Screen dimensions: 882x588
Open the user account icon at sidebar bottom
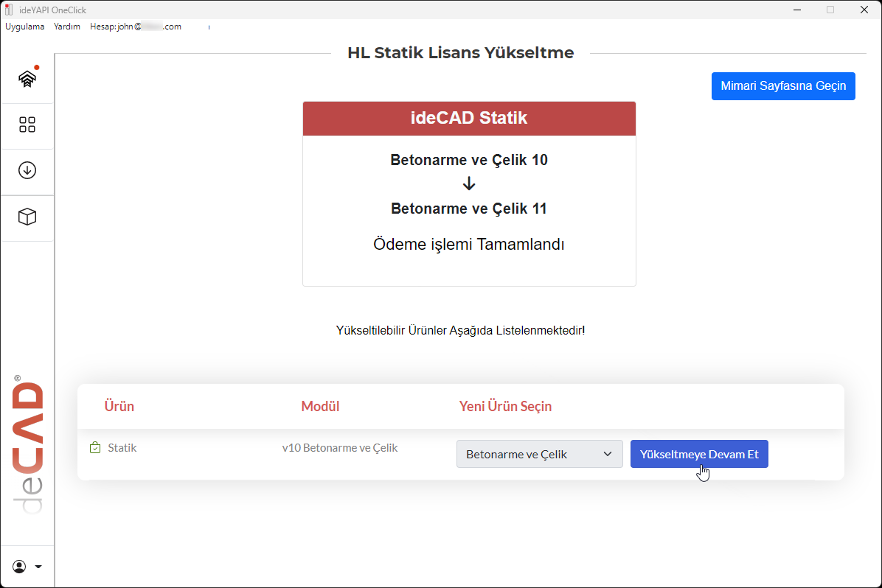pos(19,567)
